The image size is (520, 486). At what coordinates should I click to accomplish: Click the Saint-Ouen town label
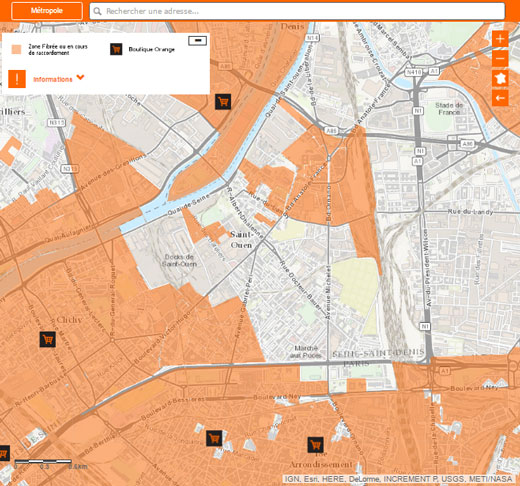(x=242, y=240)
